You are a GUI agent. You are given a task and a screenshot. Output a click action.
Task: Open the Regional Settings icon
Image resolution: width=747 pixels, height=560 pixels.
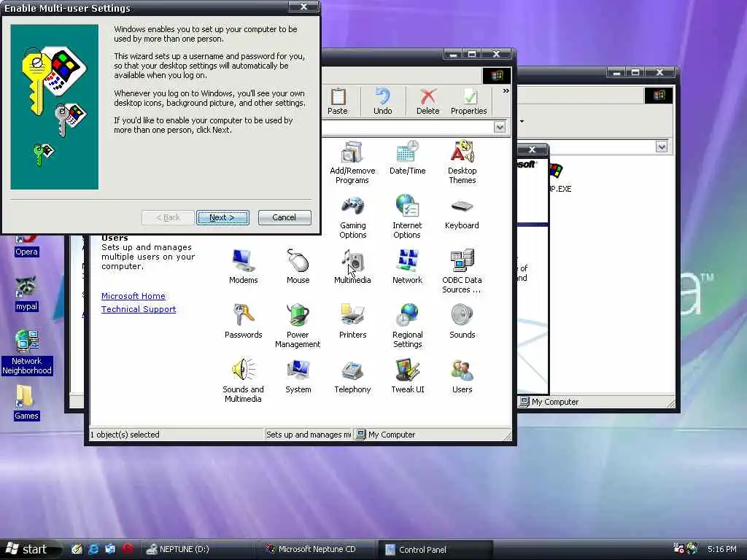(x=407, y=327)
